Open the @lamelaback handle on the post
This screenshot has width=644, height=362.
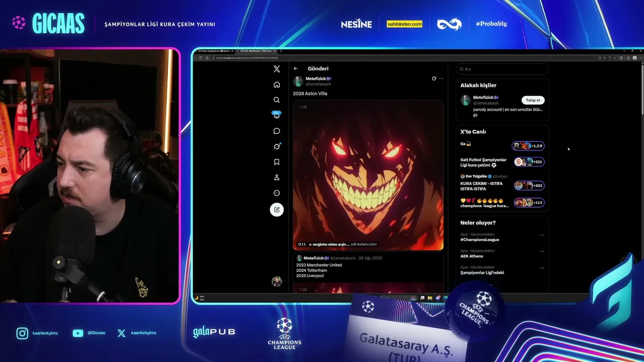[x=318, y=84]
